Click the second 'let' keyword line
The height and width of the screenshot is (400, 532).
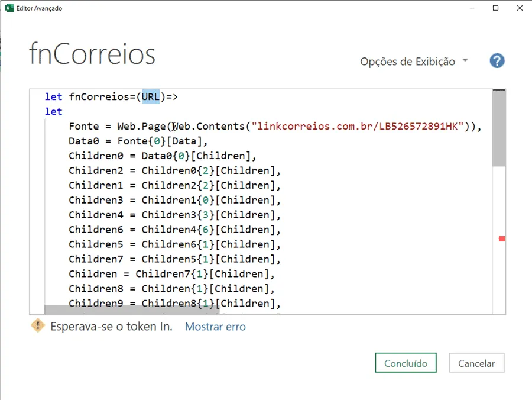(x=54, y=111)
